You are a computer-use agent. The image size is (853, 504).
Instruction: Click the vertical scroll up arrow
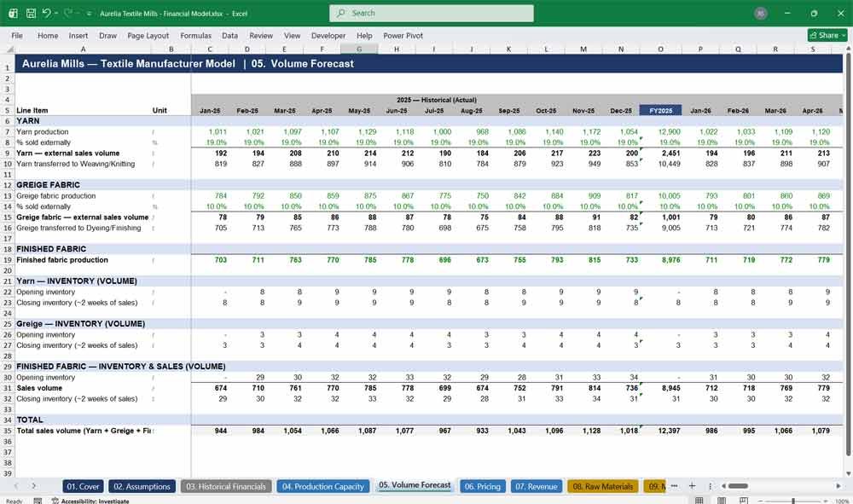[x=848, y=49]
